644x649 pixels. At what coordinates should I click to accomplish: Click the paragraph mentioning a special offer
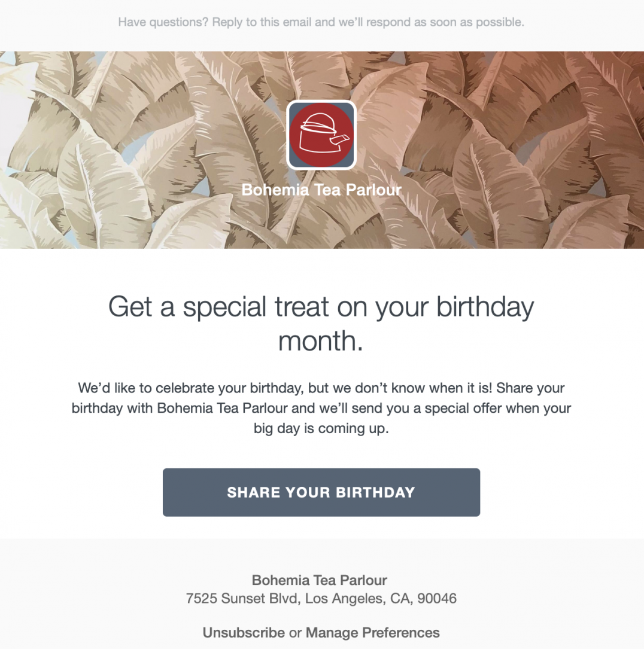coord(321,408)
